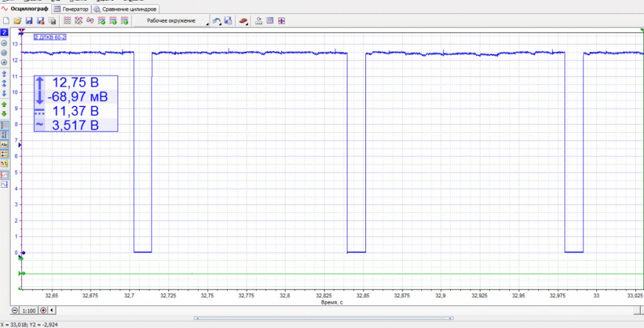Viewport: 644px width, 328px height.
Task: Click the overlapping sine waves icon
Action: [91, 21]
